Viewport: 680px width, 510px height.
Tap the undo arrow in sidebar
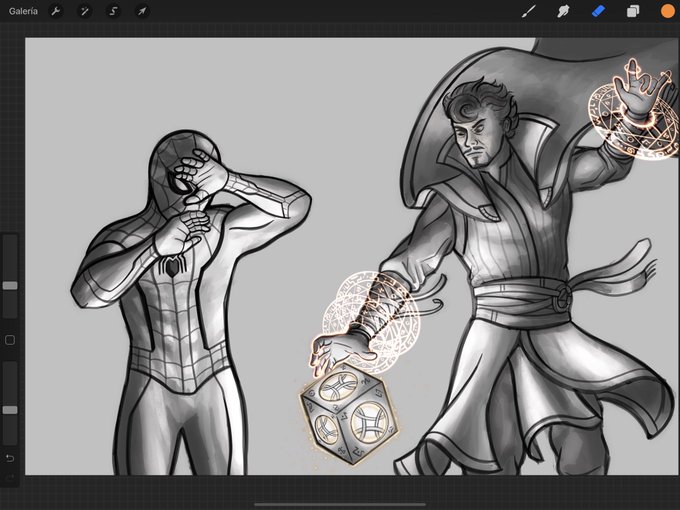tap(10, 458)
